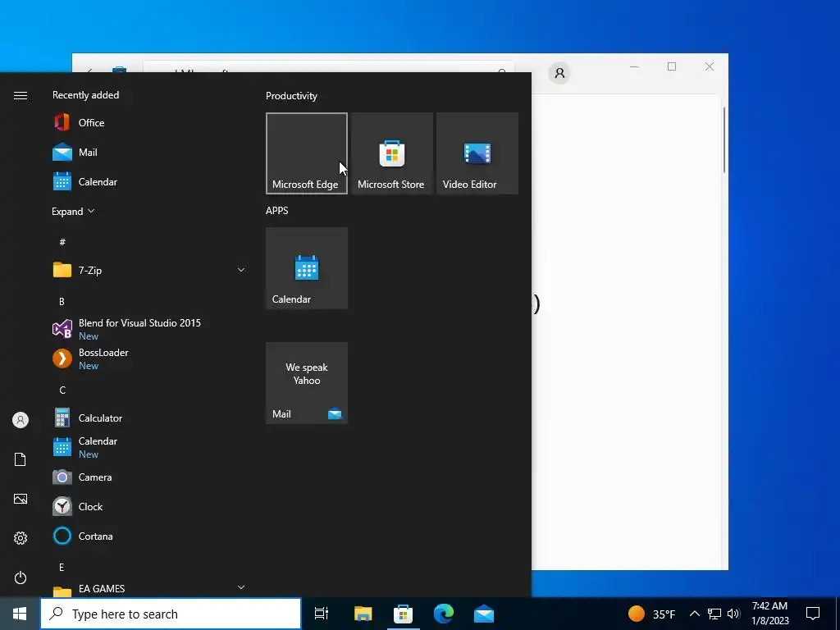Open the Action Center notifications
This screenshot has height=630, width=840.
coord(813,614)
